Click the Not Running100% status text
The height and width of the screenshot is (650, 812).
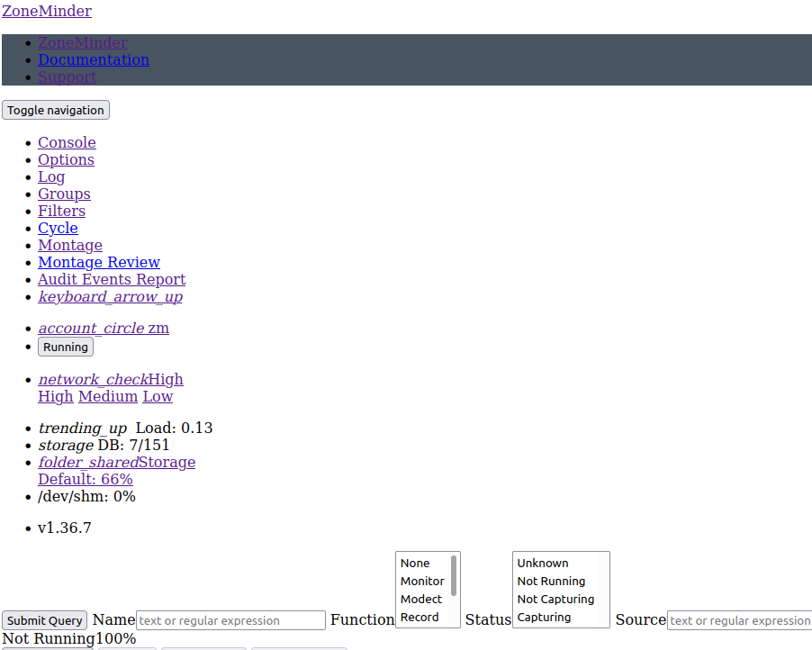coord(69,638)
